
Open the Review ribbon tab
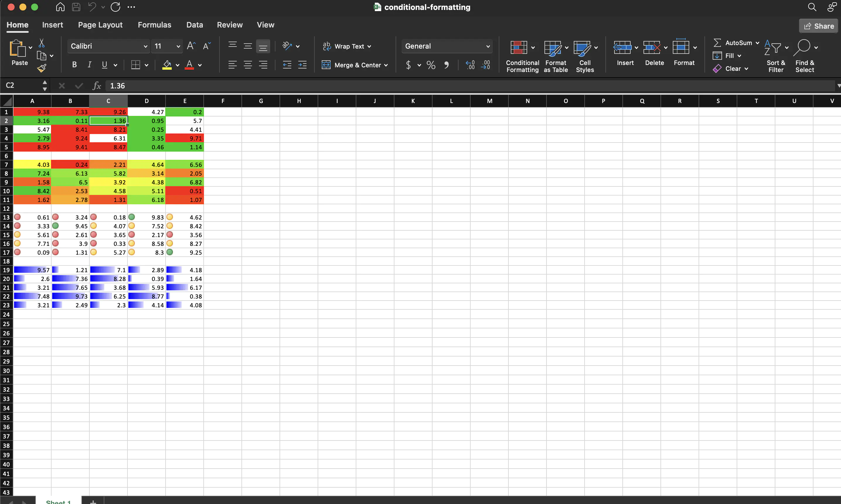(x=230, y=25)
